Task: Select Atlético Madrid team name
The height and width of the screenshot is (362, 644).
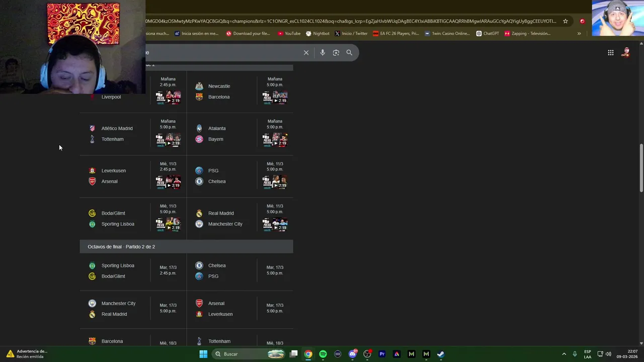Action: (117, 128)
